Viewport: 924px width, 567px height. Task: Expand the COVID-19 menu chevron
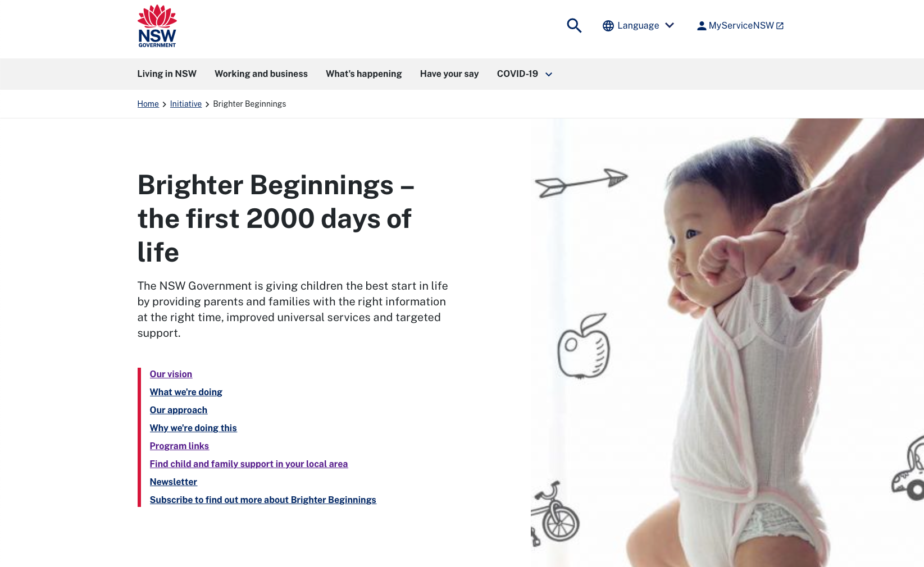pyautogui.click(x=549, y=74)
